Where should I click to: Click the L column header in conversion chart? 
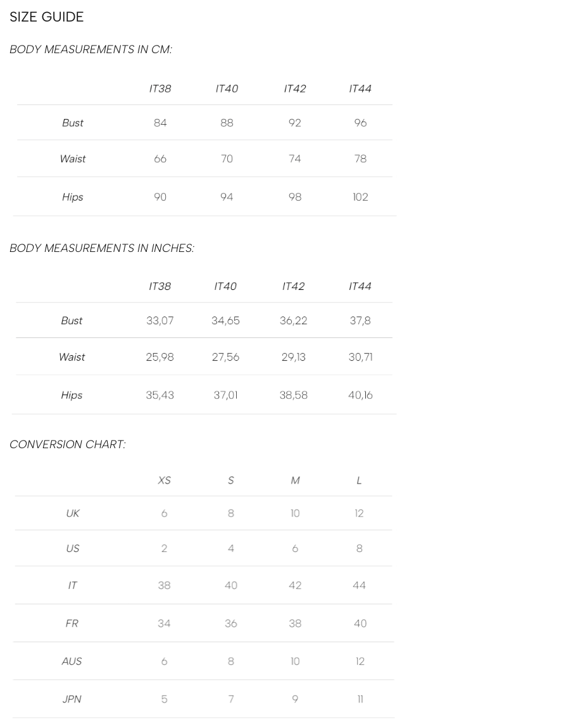pos(359,480)
